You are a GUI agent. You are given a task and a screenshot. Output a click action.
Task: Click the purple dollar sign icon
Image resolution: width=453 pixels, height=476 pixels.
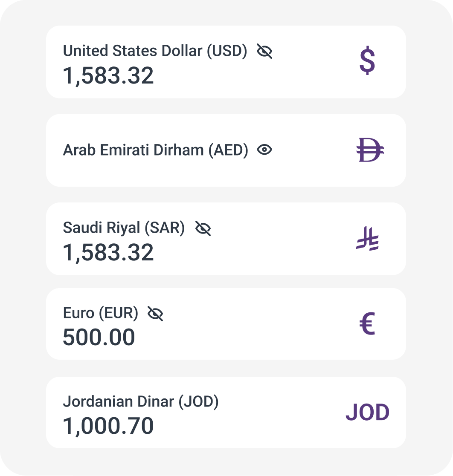(x=367, y=62)
